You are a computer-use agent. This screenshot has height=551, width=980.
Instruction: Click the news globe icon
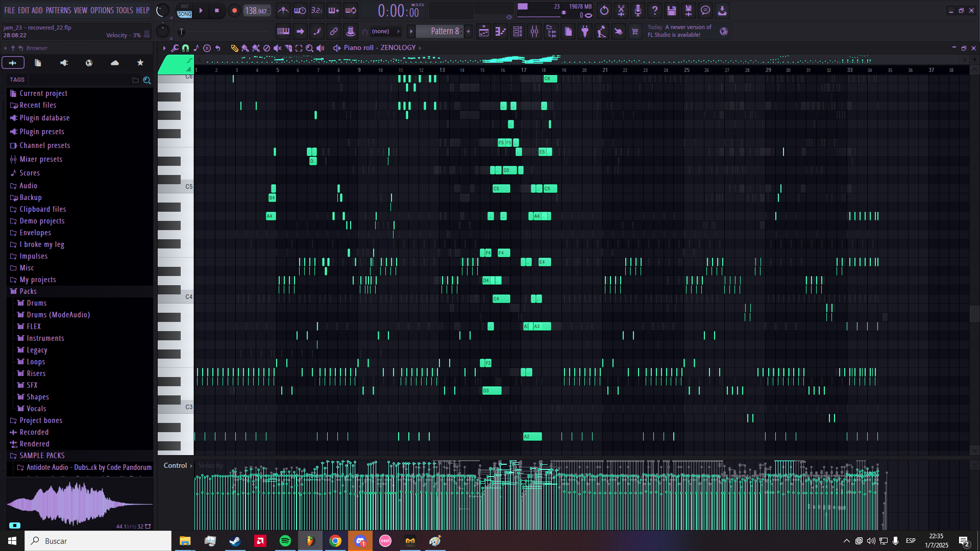coord(724,32)
